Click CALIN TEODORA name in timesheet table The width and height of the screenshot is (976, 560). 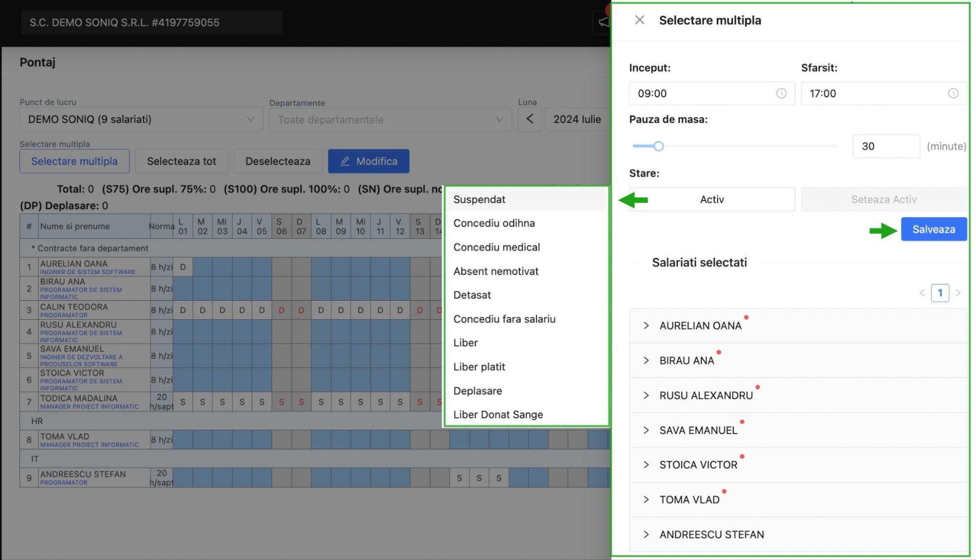coord(74,307)
